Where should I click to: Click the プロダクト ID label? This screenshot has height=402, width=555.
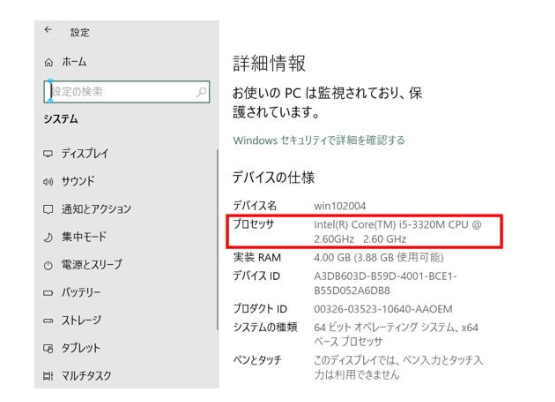point(260,309)
